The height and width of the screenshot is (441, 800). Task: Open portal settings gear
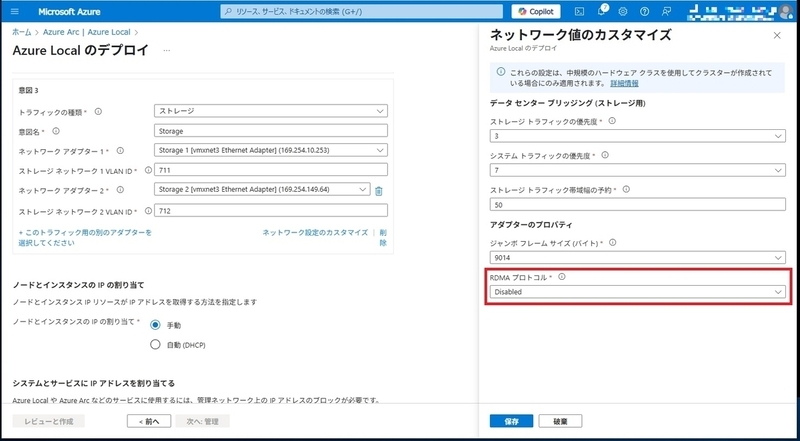click(623, 11)
